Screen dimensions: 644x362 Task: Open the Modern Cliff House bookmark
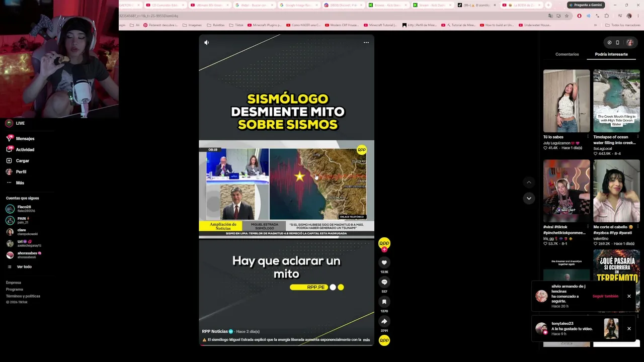(x=342, y=25)
